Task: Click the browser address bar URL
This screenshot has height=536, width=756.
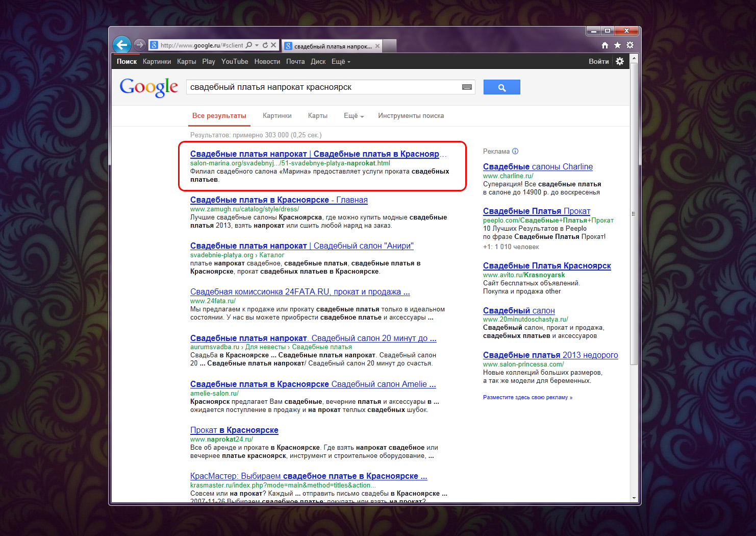Action: pyautogui.click(x=201, y=45)
